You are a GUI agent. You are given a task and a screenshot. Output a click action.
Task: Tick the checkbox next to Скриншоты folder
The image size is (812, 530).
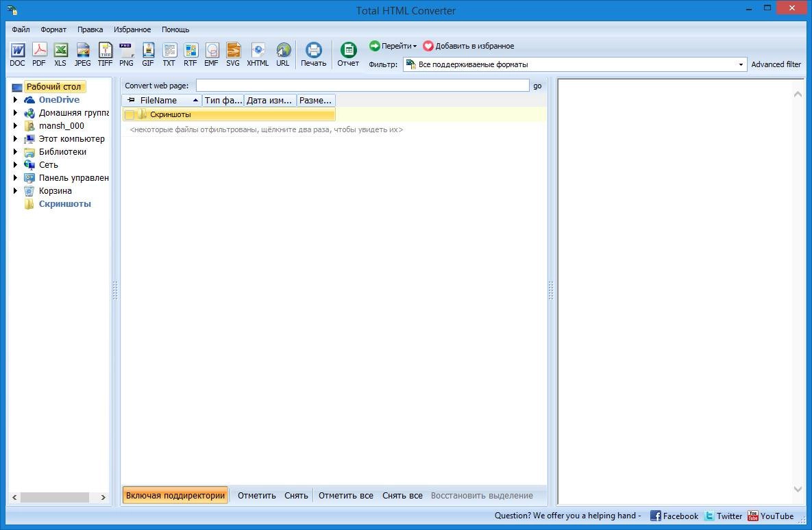130,115
